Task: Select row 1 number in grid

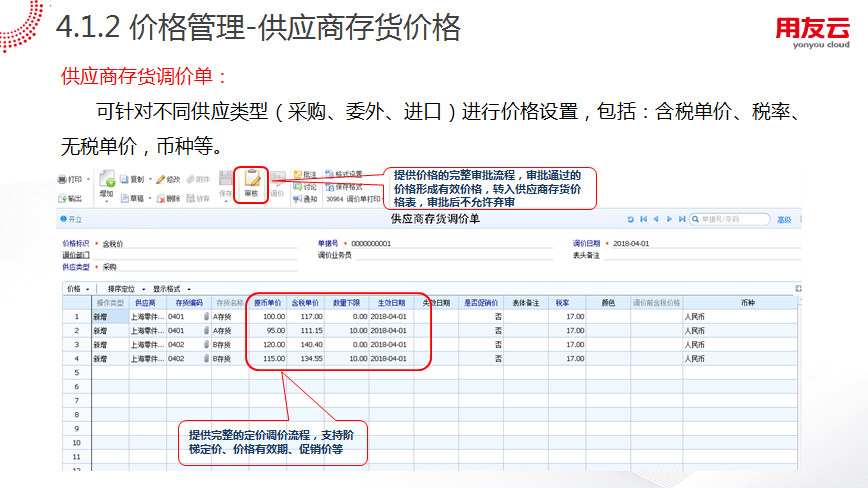Action: 77,316
